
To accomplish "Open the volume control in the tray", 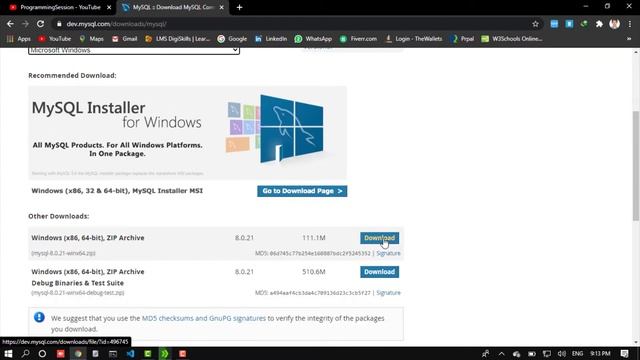I will click(x=562, y=354).
